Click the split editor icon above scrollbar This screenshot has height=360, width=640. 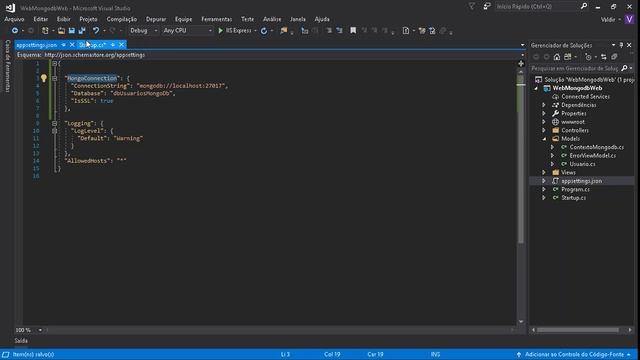pos(521,64)
